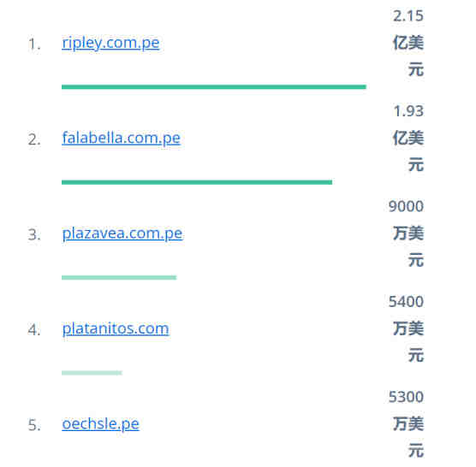Open the platanitos.com link
This screenshot has width=476, height=467.
(x=116, y=328)
